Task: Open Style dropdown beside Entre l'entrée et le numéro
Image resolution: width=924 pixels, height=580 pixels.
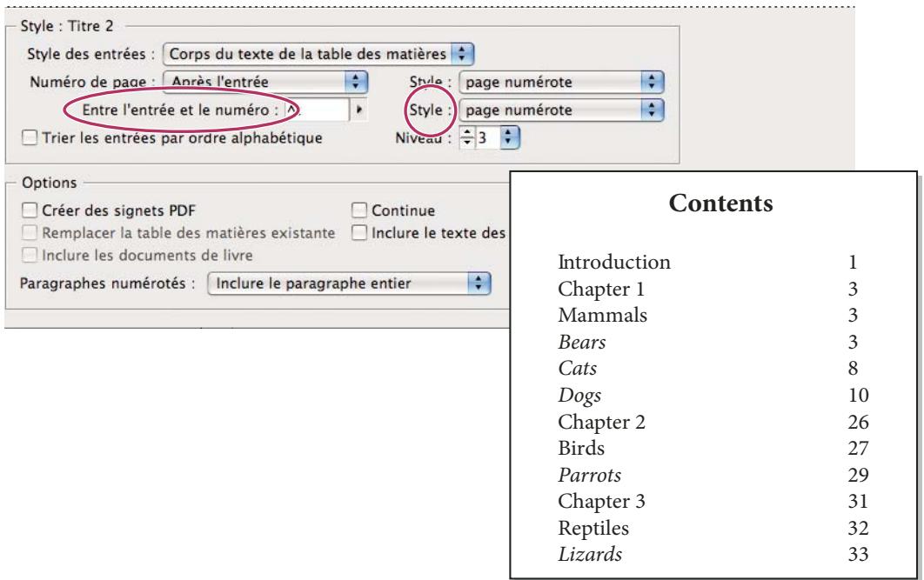Action: point(561,110)
